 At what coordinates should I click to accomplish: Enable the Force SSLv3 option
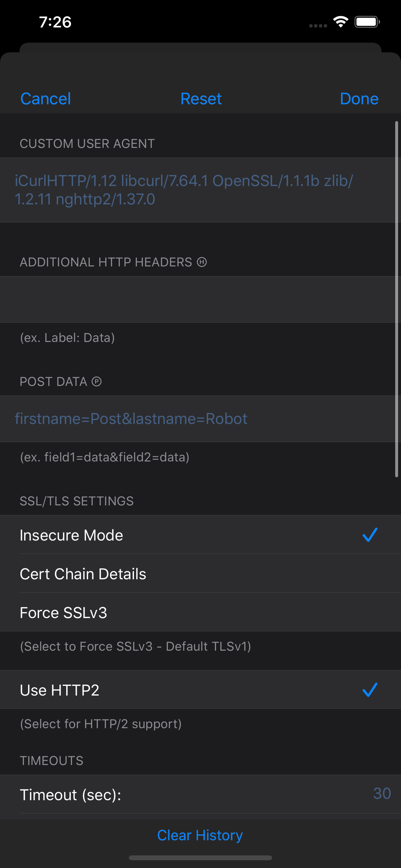pyautogui.click(x=200, y=612)
